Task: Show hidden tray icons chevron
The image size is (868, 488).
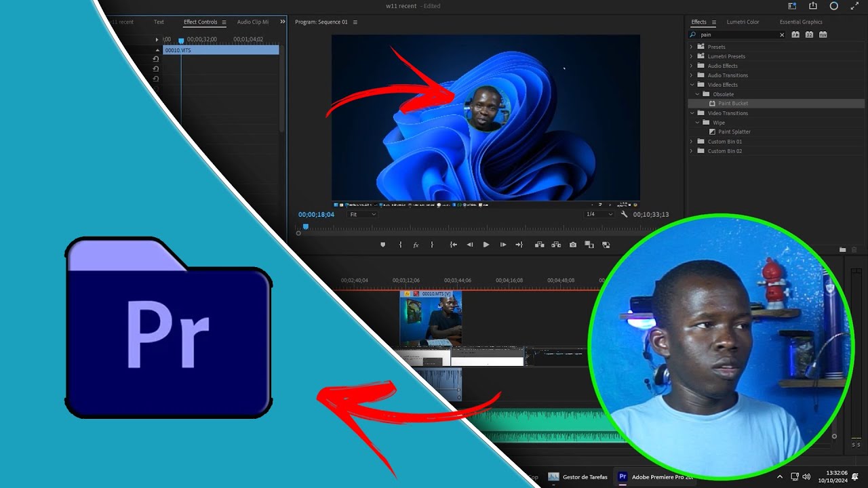Action: (x=779, y=477)
